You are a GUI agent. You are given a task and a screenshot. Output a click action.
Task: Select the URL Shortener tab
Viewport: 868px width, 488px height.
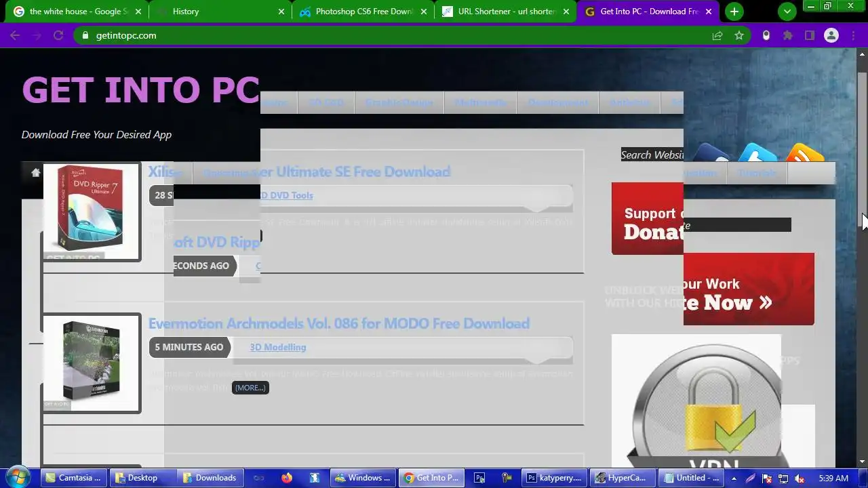click(506, 12)
